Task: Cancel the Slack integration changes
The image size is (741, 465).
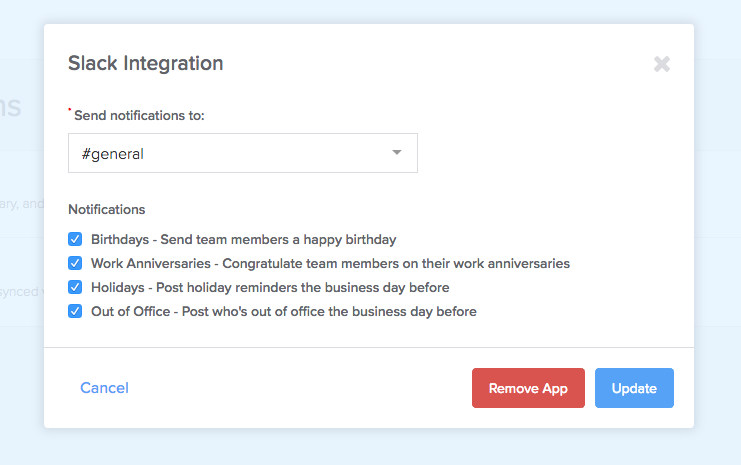Action: click(104, 388)
